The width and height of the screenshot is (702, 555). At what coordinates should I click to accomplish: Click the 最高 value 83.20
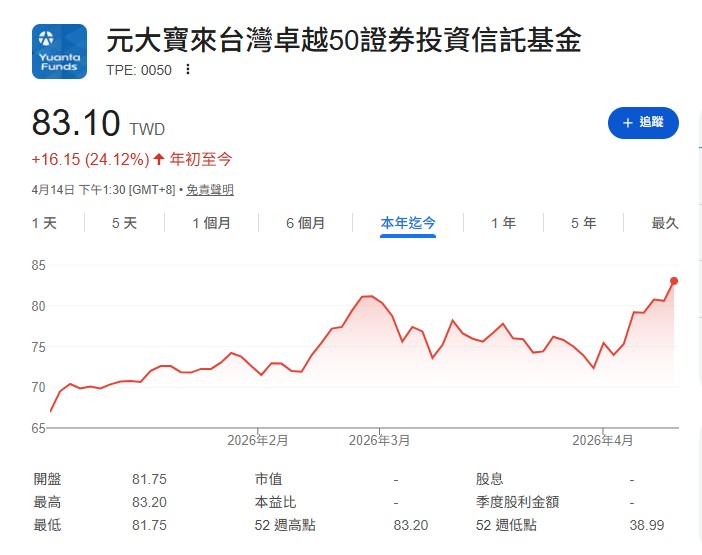(x=149, y=502)
